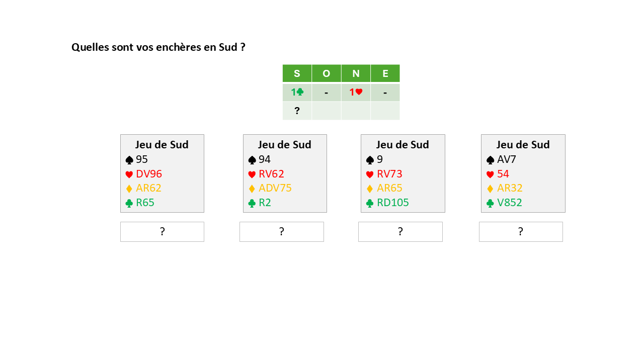
Task: Click the N header in the bidding table
Action: tap(356, 73)
